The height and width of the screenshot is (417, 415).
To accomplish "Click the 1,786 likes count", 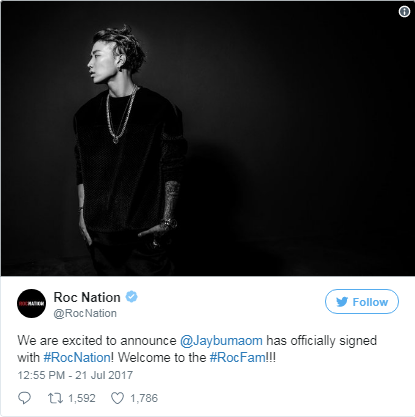I will point(144,398).
